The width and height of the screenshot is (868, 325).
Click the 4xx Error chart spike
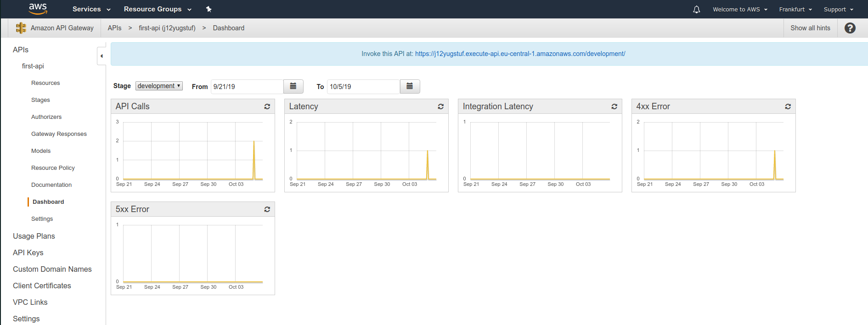click(x=775, y=164)
